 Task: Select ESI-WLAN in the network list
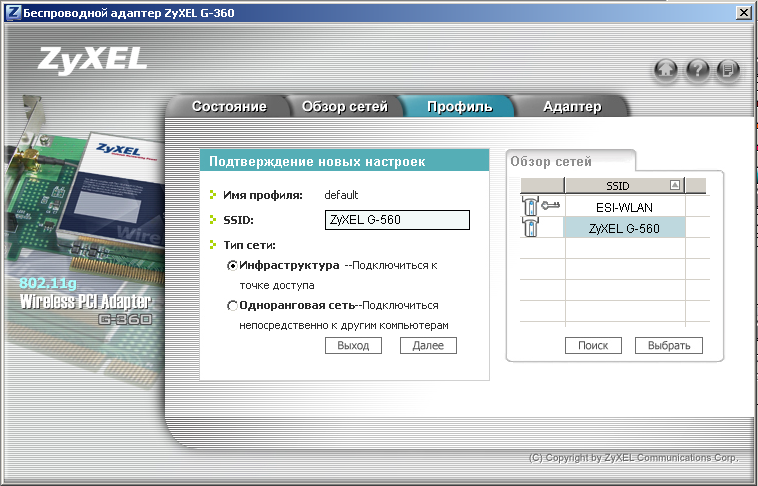click(624, 207)
